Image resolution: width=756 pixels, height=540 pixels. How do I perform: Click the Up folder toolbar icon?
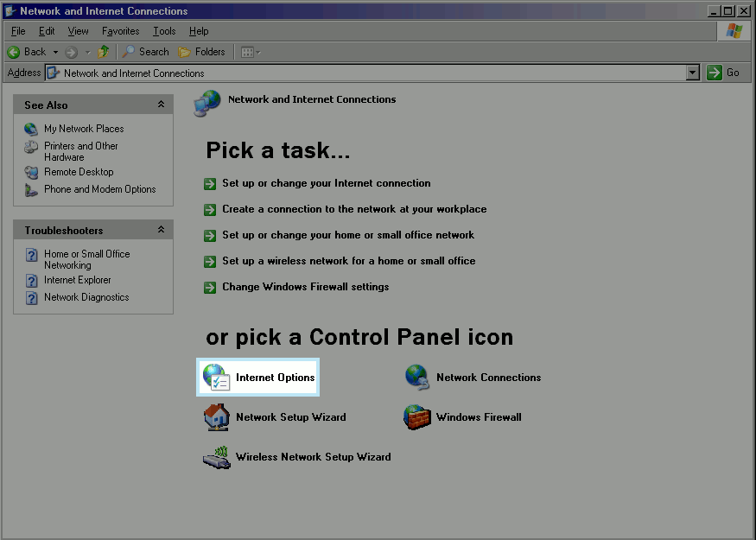pos(104,52)
